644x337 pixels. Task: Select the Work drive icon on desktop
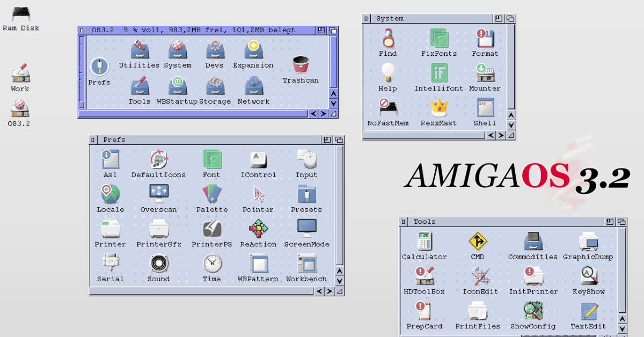(x=20, y=74)
